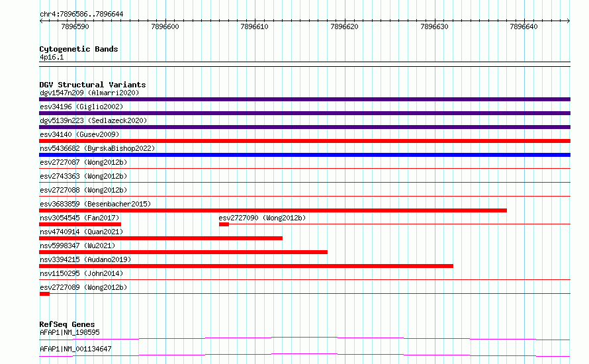Click the purple bar under dgv1547n209

point(304,99)
